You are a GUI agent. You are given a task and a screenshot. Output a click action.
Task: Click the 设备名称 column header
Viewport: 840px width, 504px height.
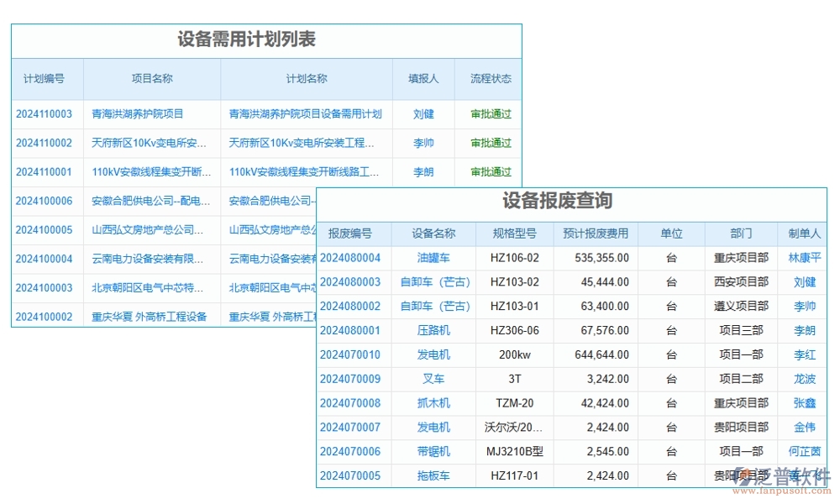(x=434, y=234)
